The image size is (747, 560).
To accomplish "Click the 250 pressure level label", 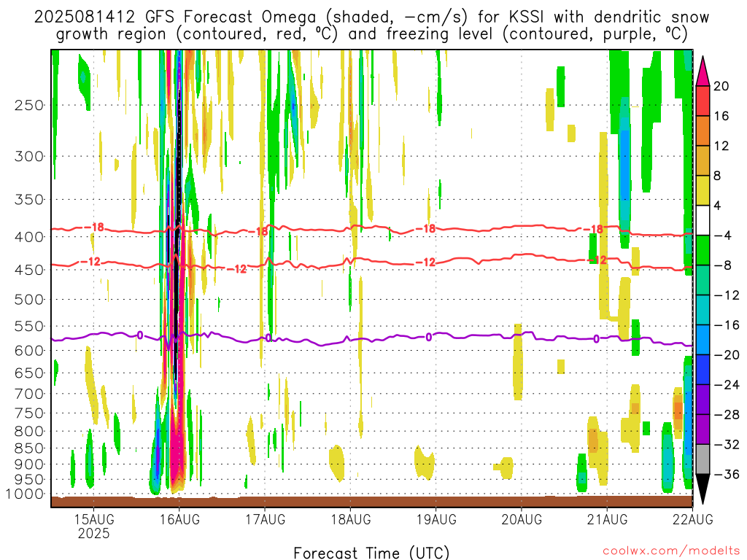I will coord(29,105).
